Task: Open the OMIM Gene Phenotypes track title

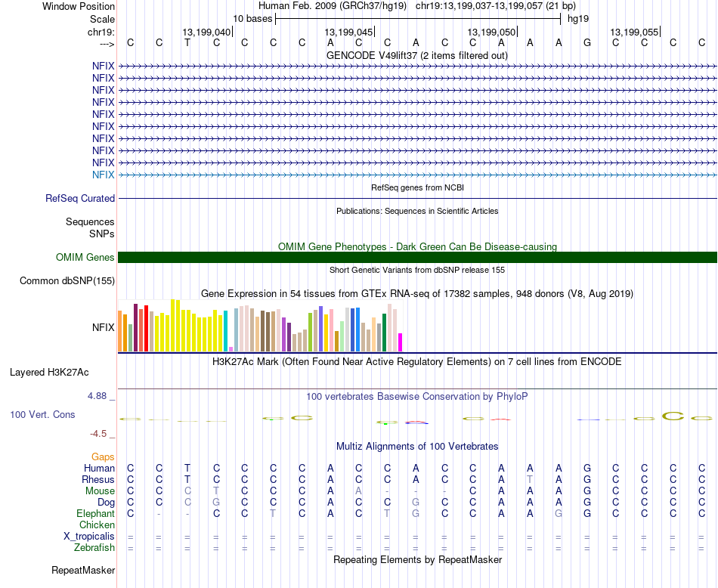Action: click(417, 246)
